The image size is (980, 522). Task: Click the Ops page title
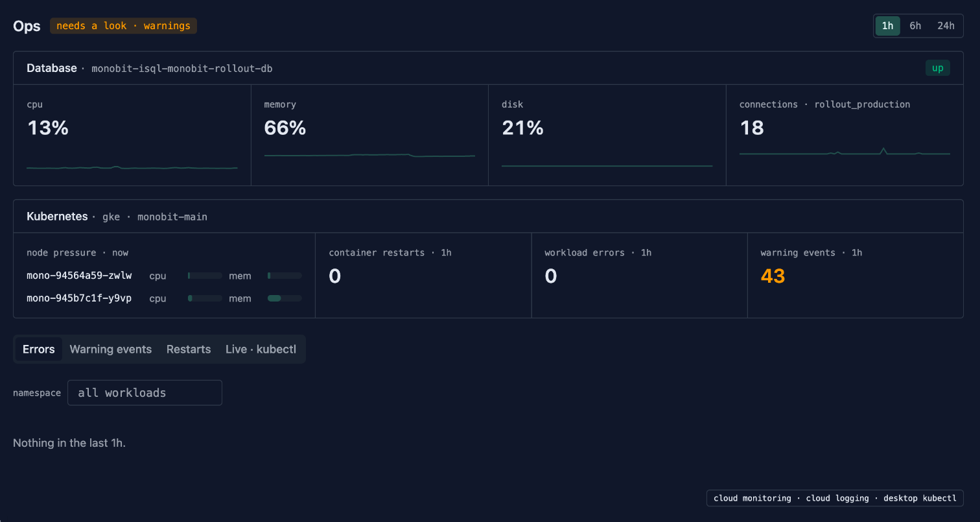click(x=27, y=26)
